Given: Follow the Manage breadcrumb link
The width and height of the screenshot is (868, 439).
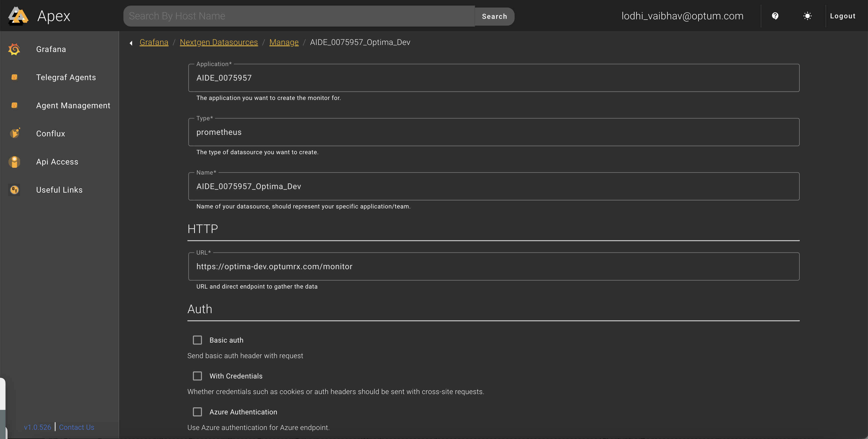Looking at the screenshot, I should click(284, 42).
